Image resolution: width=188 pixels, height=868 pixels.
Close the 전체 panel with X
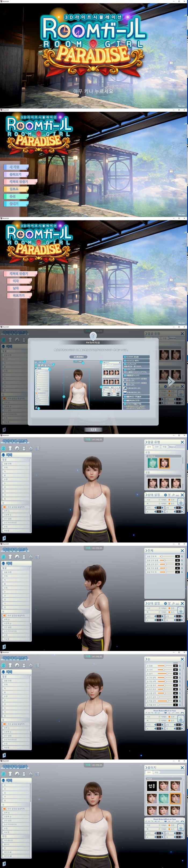[182, 551]
